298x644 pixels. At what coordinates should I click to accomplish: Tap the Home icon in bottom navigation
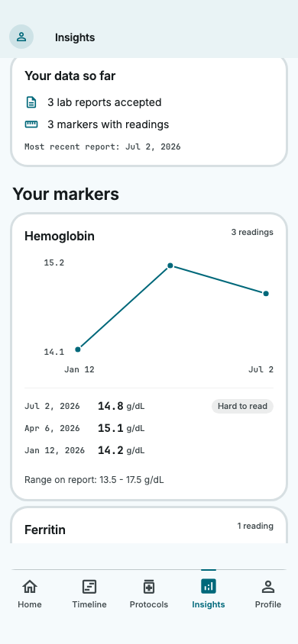point(30,587)
